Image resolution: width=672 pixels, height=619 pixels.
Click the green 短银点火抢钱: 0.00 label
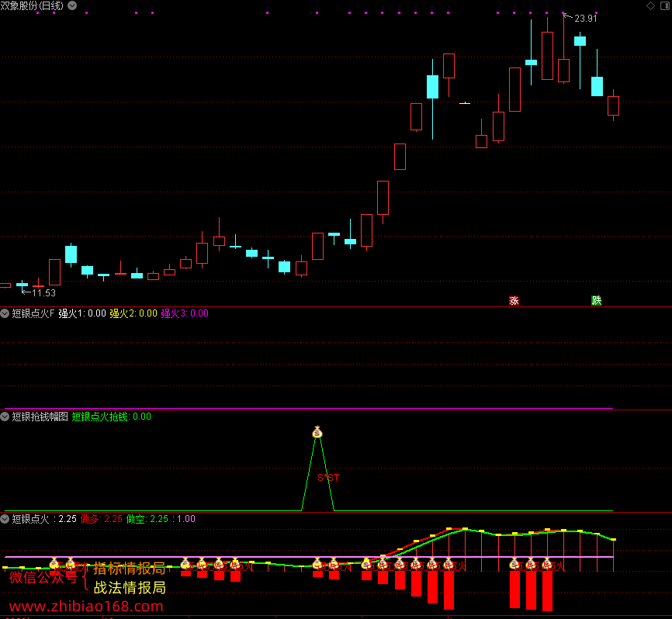112,417
